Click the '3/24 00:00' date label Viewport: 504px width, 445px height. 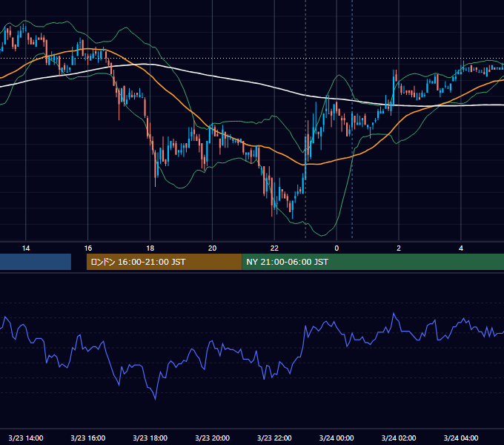(336, 438)
